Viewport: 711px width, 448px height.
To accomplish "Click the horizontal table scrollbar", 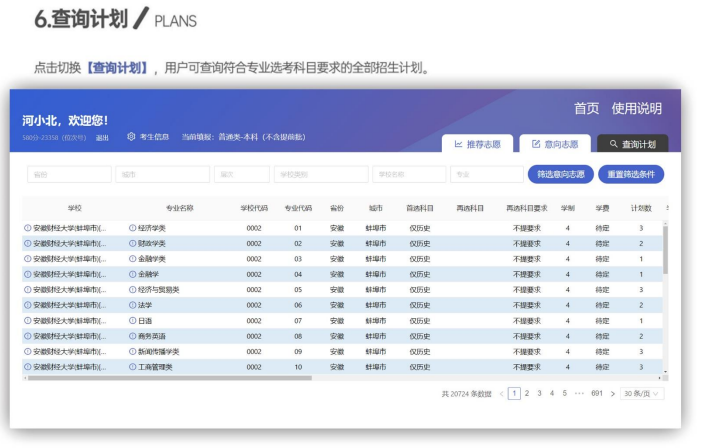I will [170, 378].
